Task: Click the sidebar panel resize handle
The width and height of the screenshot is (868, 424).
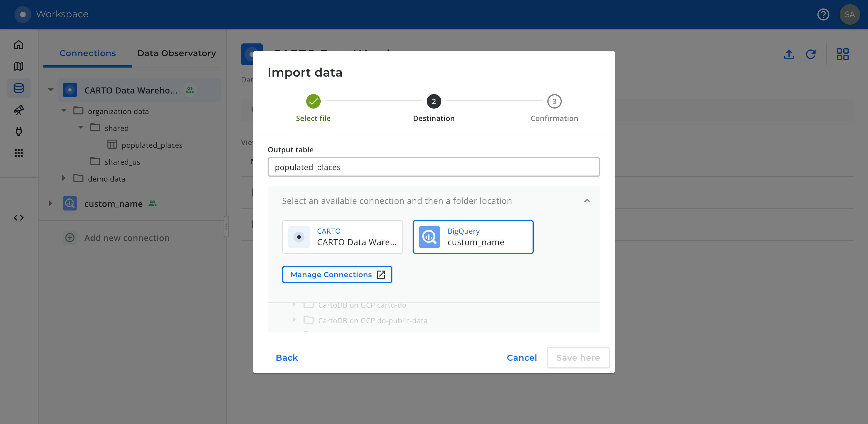Action: pyautogui.click(x=226, y=226)
